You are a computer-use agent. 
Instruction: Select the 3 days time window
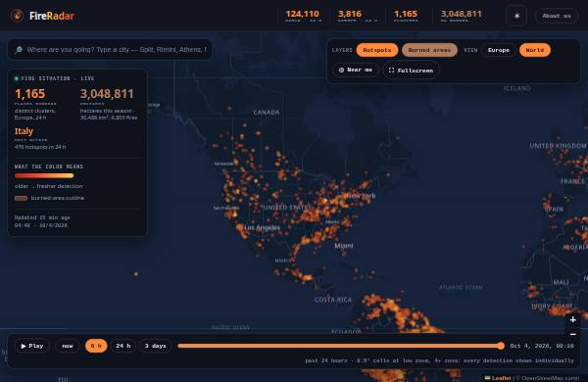pos(155,346)
